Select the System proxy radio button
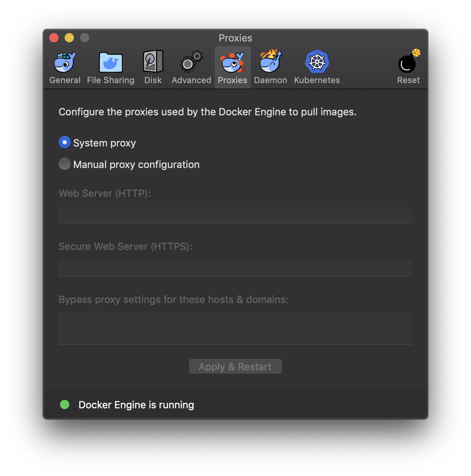This screenshot has width=471, height=476. pos(65,142)
